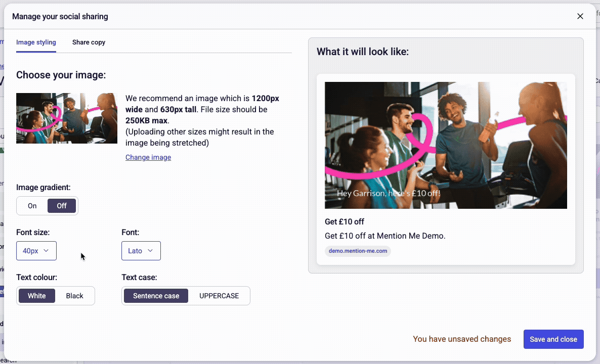Image resolution: width=600 pixels, height=364 pixels.
Task: Open the Change image link
Action: pyautogui.click(x=148, y=157)
